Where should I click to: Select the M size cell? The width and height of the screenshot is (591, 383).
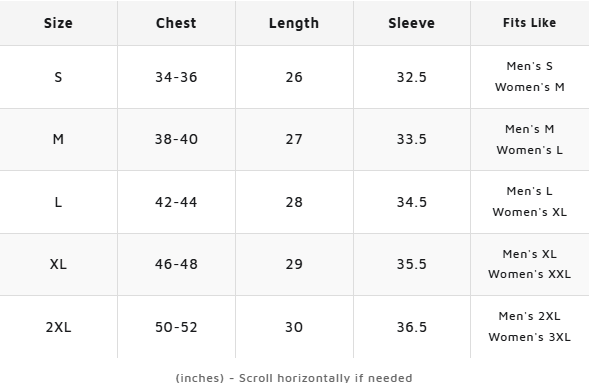58,139
